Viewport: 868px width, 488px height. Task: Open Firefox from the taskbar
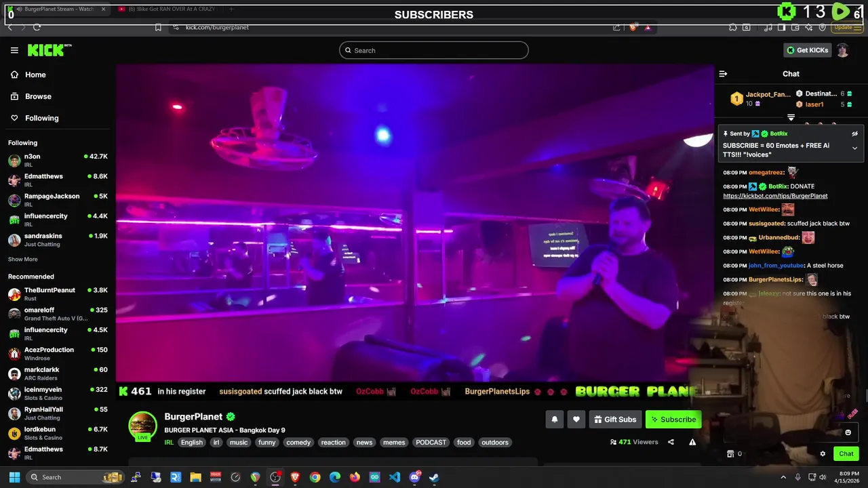(x=355, y=477)
